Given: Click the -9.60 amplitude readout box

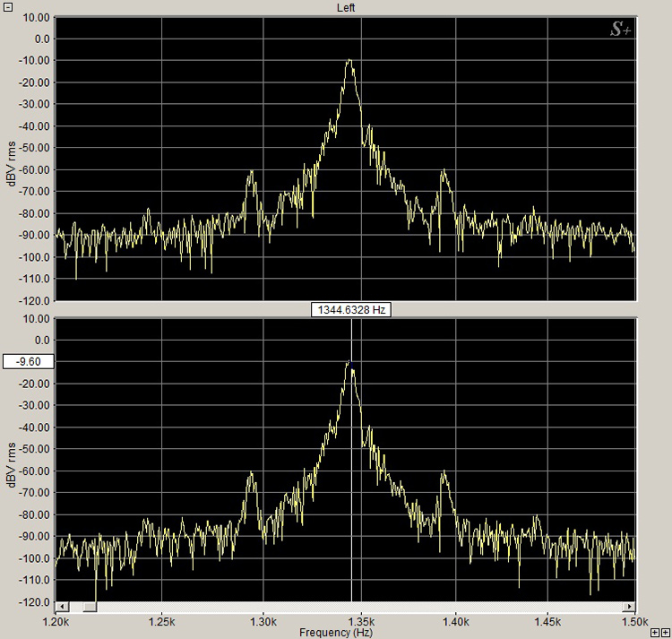Looking at the screenshot, I should click(x=29, y=362).
